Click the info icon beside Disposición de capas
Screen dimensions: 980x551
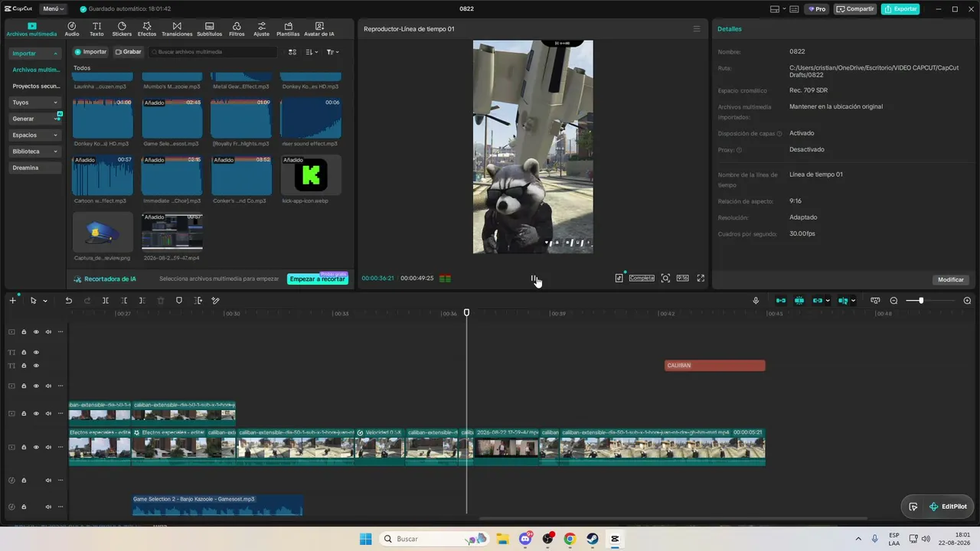point(779,134)
